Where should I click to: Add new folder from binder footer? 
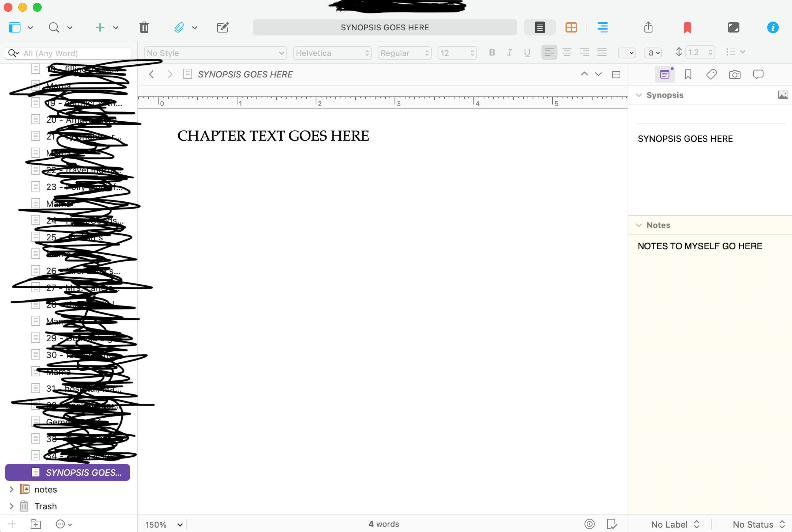pyautogui.click(x=35, y=524)
